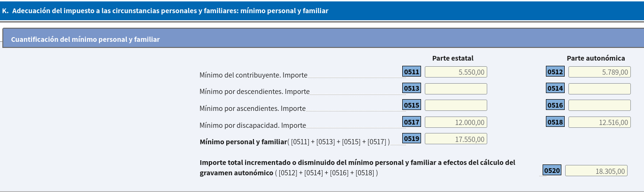Click the 0515 box code badge
The image size is (644, 195).
tap(412, 105)
